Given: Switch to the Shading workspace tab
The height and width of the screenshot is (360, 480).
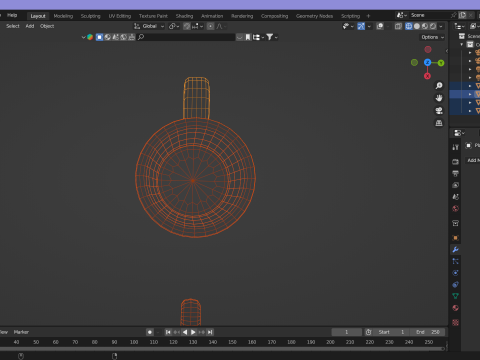Looking at the screenshot, I should pyautogui.click(x=184, y=16).
